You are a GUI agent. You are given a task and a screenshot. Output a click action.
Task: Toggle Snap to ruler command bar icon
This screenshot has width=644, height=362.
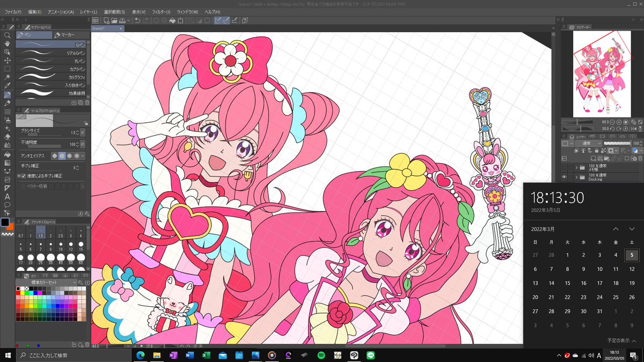click(219, 20)
